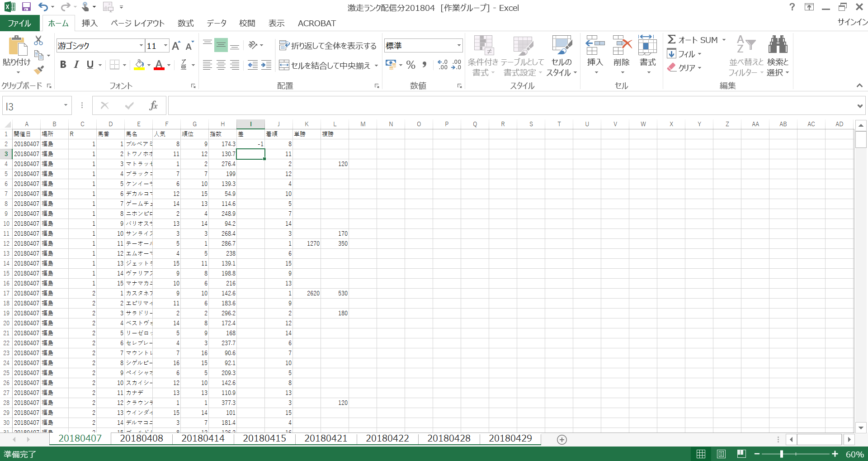Switch to sheet tab 20180414
The height and width of the screenshot is (461, 868).
pyautogui.click(x=203, y=438)
